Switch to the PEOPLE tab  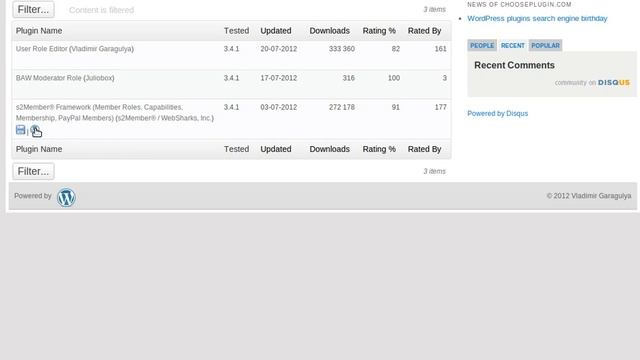point(482,45)
